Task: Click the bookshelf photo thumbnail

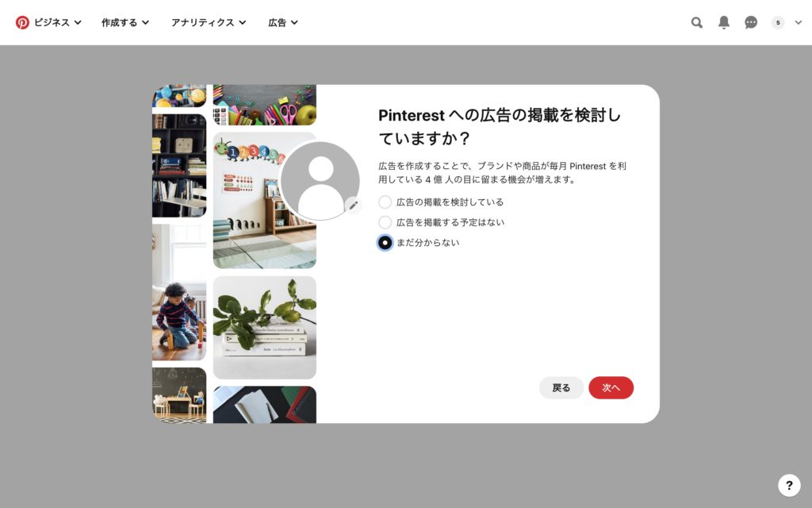Action: (x=179, y=165)
